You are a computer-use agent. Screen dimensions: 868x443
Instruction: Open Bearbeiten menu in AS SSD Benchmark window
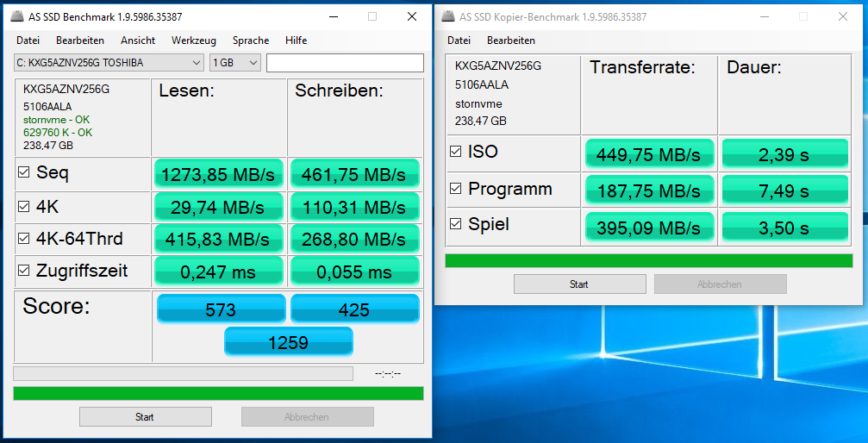click(80, 41)
